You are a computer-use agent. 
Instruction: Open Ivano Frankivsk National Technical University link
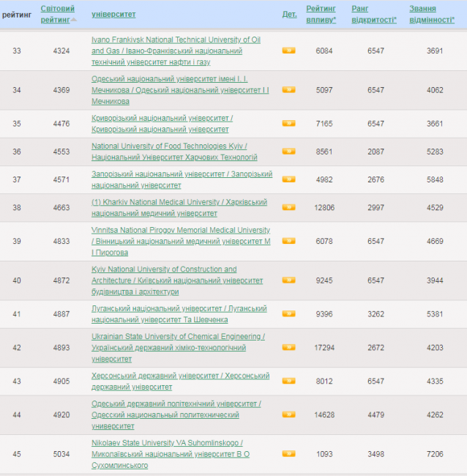(176, 51)
